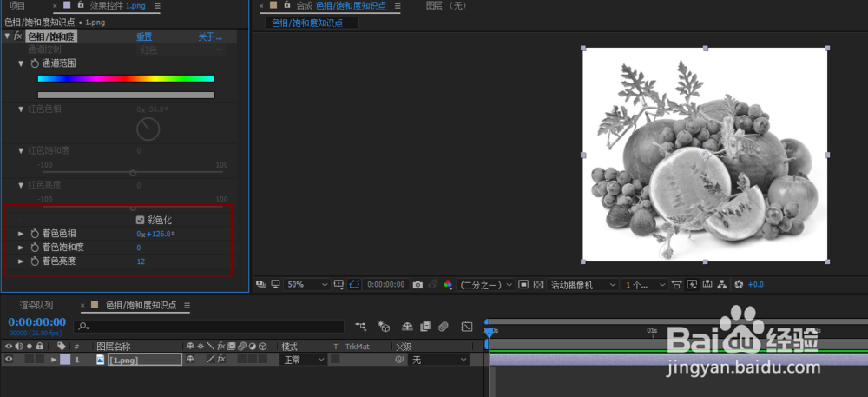Click the 着色色相 value 0x+126.0°
Image resolution: width=868 pixels, height=397 pixels.
pos(155,234)
